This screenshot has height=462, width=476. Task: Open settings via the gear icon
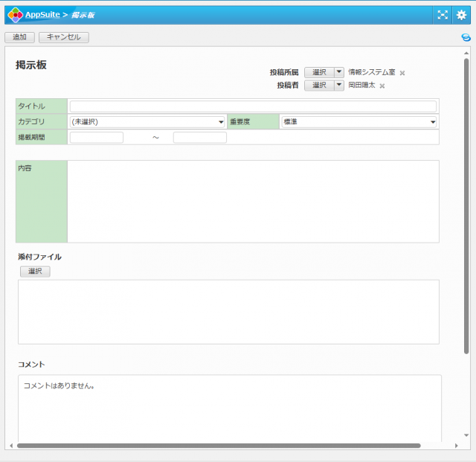(x=461, y=14)
